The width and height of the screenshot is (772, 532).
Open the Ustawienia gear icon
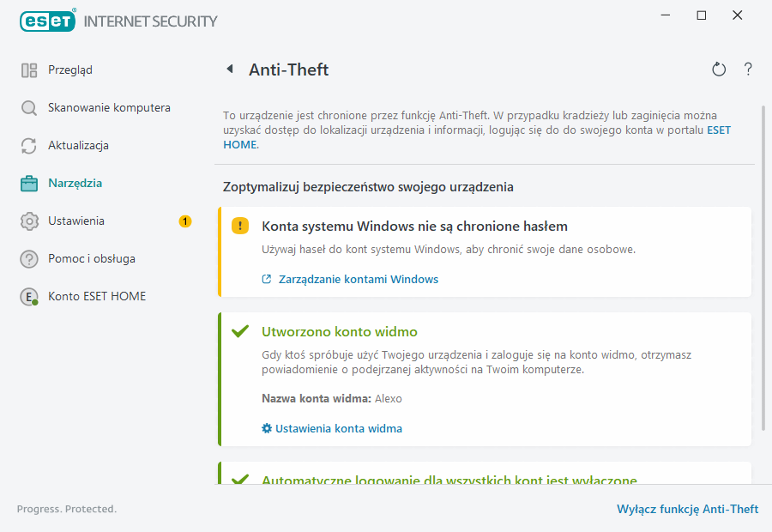click(x=28, y=221)
